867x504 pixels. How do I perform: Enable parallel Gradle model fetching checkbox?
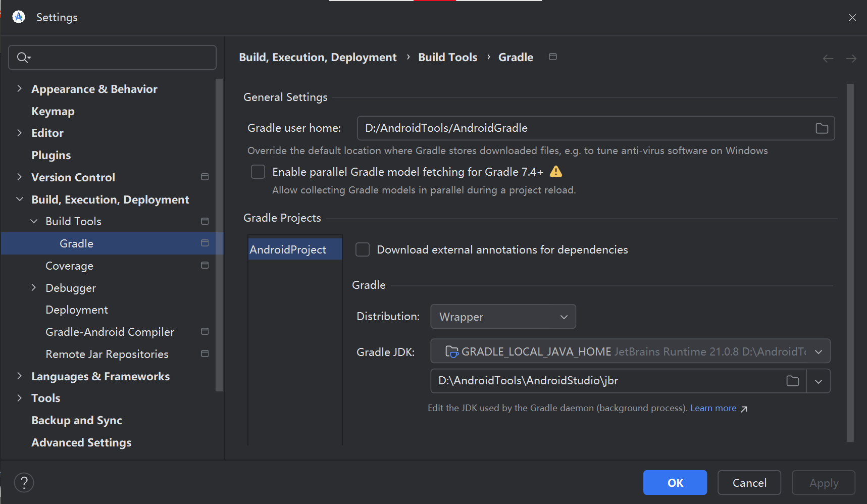pyautogui.click(x=258, y=172)
